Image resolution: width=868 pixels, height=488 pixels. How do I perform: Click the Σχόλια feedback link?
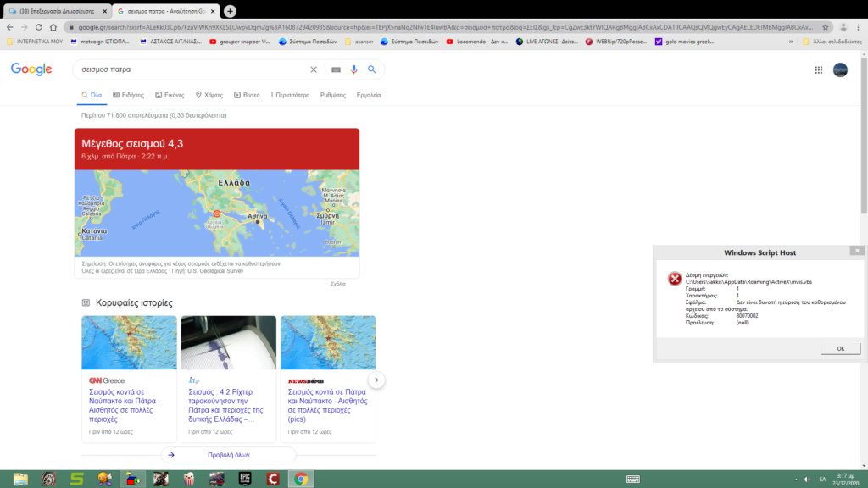pos(337,284)
